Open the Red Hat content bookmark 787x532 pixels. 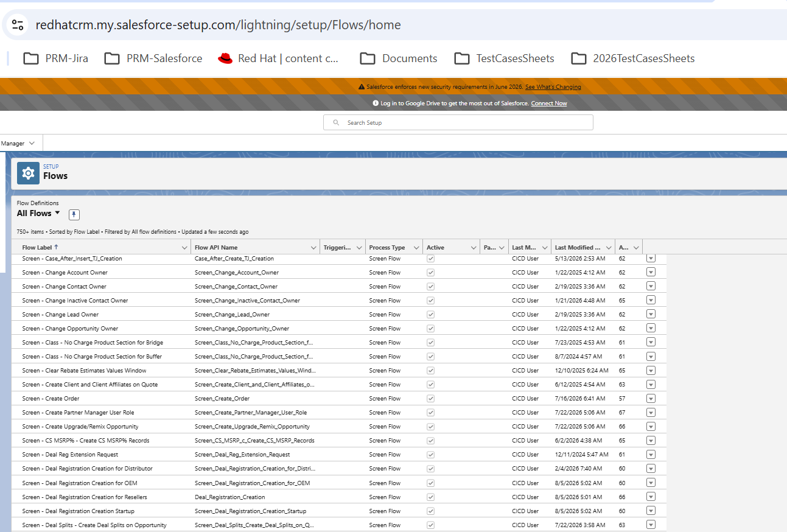[278, 58]
